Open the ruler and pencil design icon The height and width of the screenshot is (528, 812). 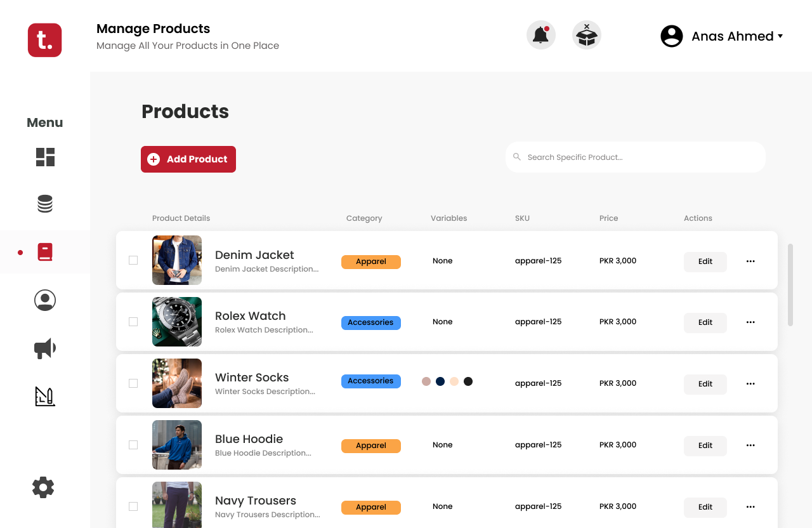[x=45, y=396]
